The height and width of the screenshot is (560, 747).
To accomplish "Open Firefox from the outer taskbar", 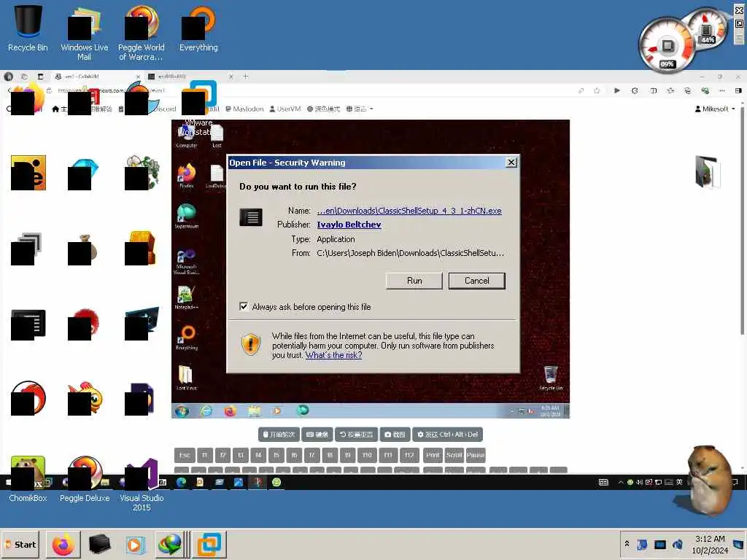I will pyautogui.click(x=63, y=544).
